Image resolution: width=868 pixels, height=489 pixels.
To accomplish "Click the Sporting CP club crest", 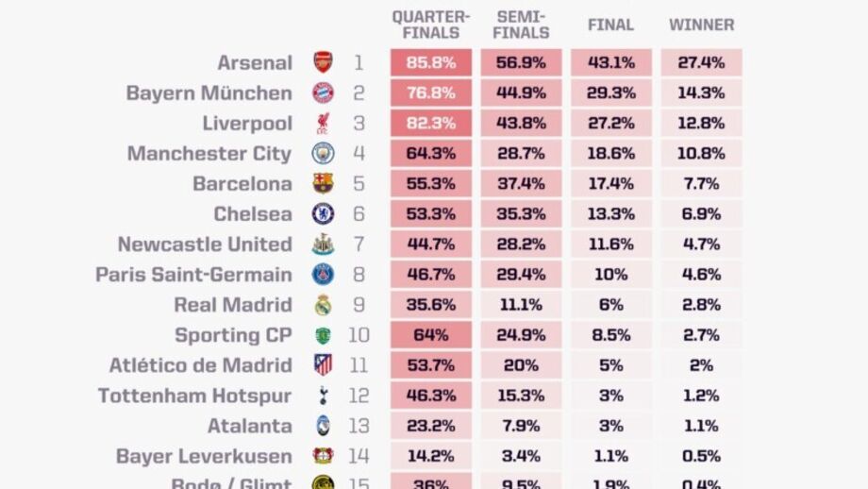I will [x=323, y=335].
